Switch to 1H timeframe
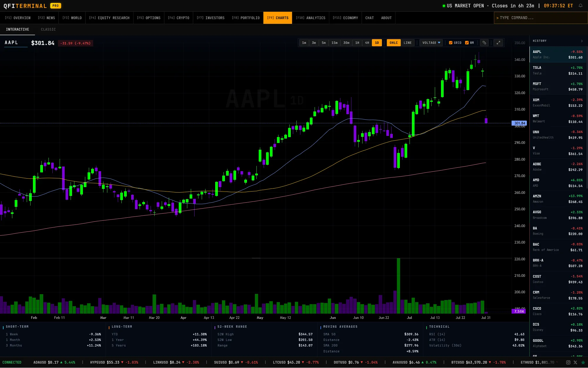This screenshot has width=588, height=368. pos(357,43)
